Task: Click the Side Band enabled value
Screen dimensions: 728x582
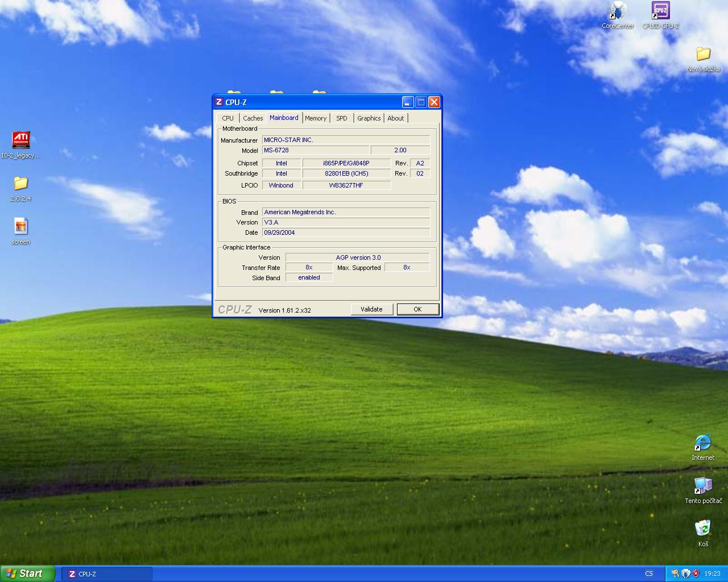Action: [x=309, y=277]
